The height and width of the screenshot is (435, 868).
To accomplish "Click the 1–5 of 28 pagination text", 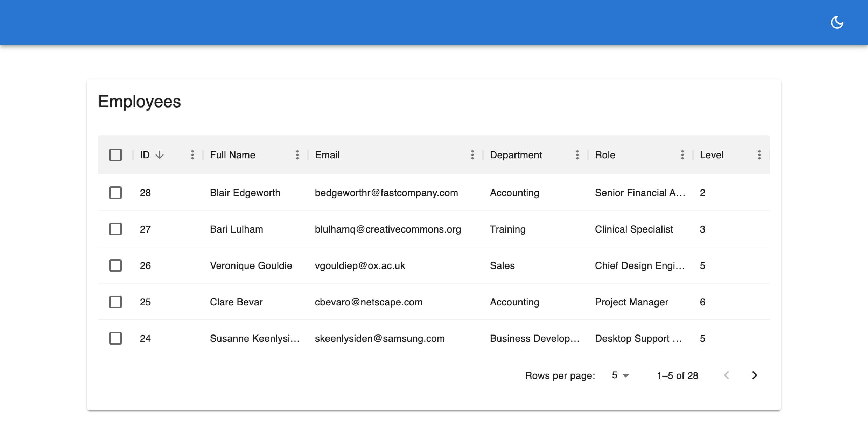I will pyautogui.click(x=678, y=375).
